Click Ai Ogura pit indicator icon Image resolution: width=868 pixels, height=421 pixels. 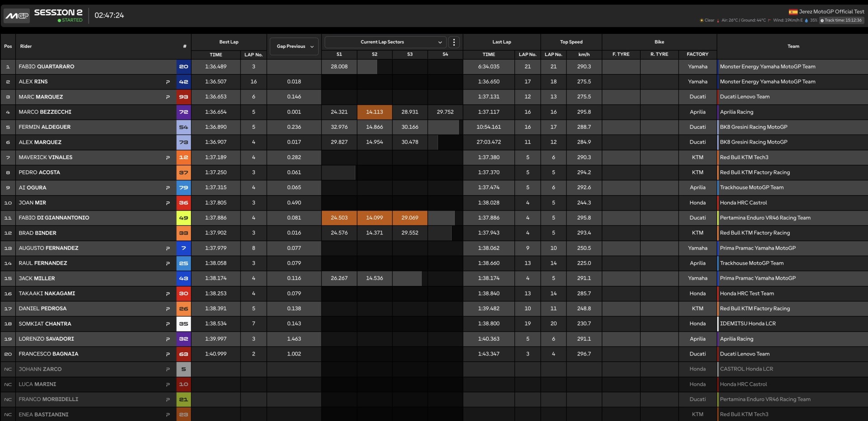tap(168, 188)
